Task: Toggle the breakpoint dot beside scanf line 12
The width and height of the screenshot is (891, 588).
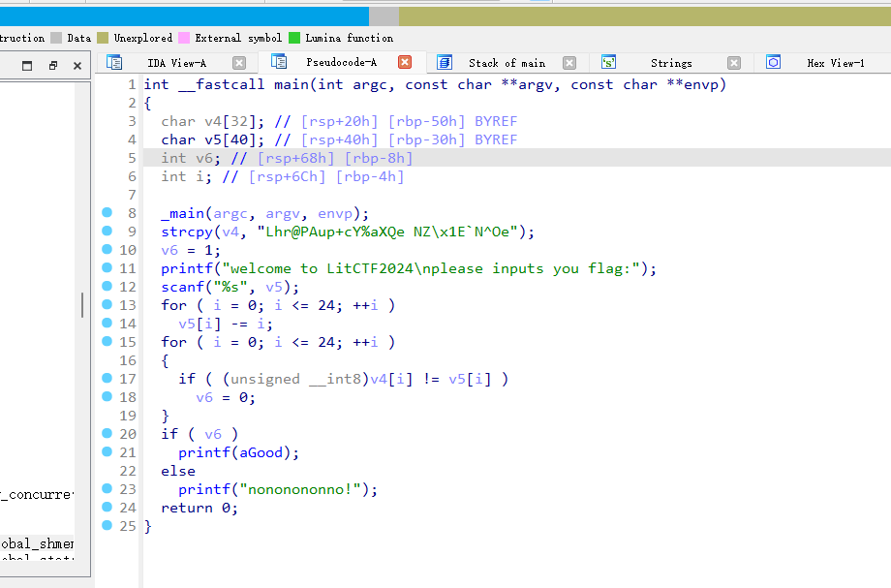Action: pyautogui.click(x=107, y=286)
